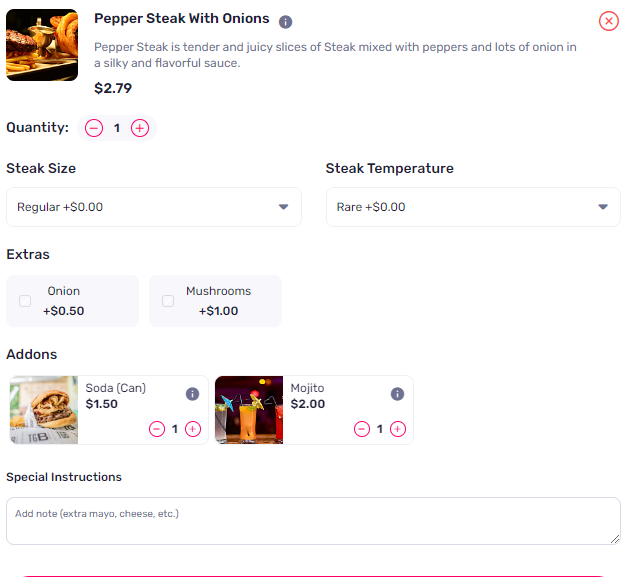Screen dimensions: 635x577
Task: Increase the main Quantity with plus icon
Action: (x=140, y=128)
